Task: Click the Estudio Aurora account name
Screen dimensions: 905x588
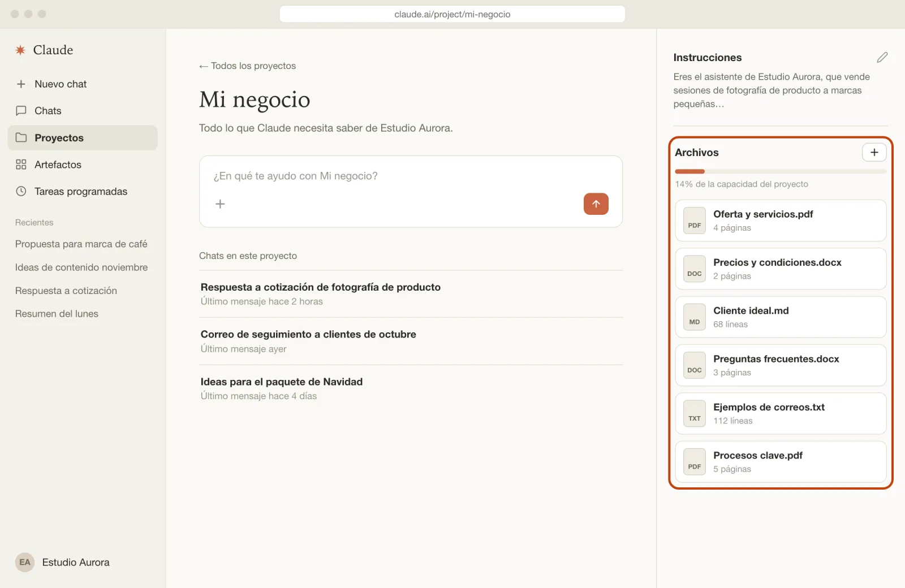Action: [76, 563]
